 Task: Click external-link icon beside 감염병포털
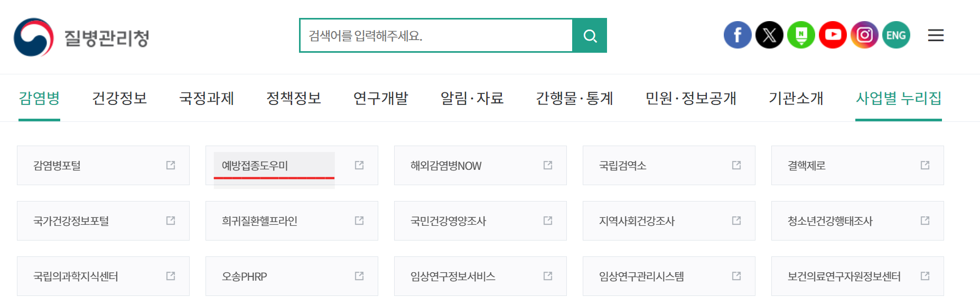click(x=171, y=165)
